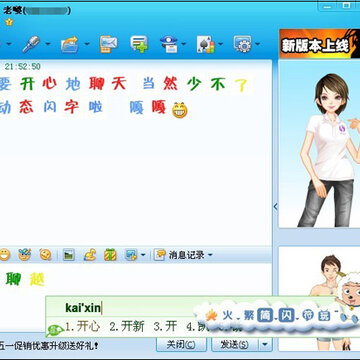This screenshot has height=360, width=360.
Task: Start a voice chat with the microphone icon
Action: coord(31,44)
